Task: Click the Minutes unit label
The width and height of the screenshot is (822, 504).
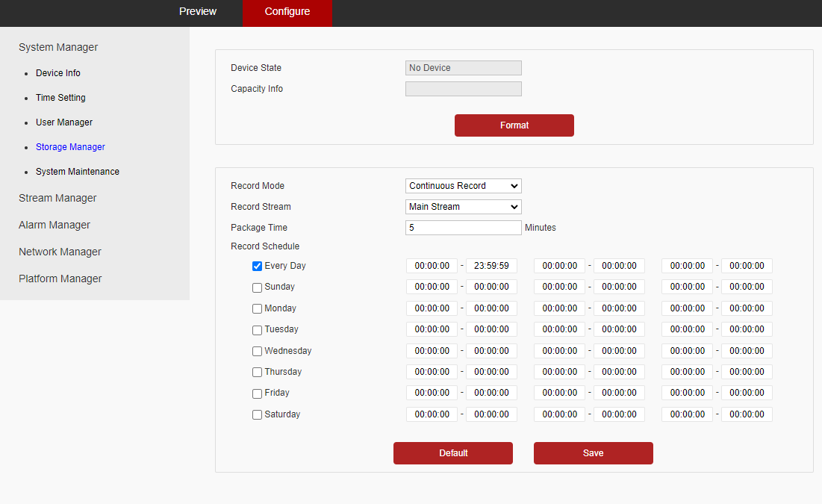Action: click(541, 228)
